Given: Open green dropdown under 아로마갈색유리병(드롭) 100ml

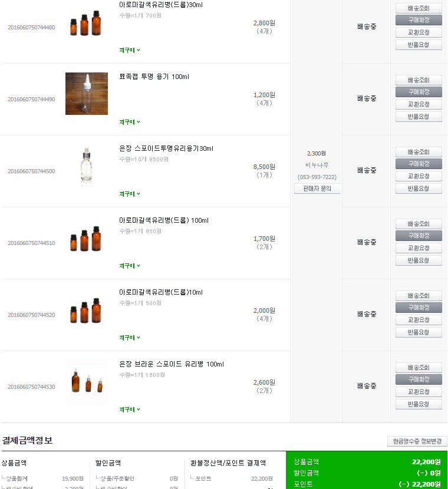Looking at the screenshot, I should pyautogui.click(x=130, y=266).
